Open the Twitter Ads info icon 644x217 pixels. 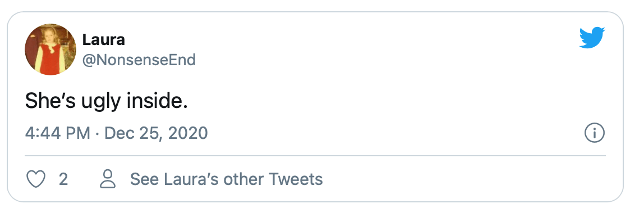pos(594,133)
